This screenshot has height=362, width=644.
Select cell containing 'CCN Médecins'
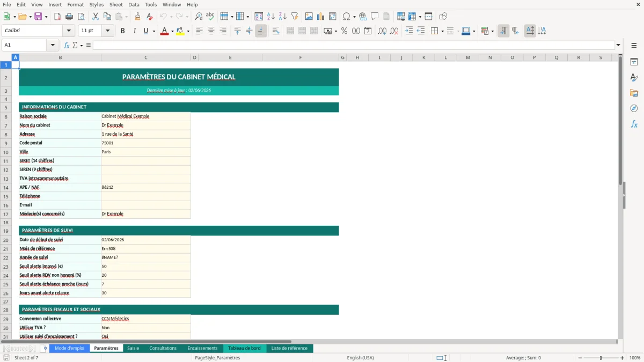coord(145,319)
